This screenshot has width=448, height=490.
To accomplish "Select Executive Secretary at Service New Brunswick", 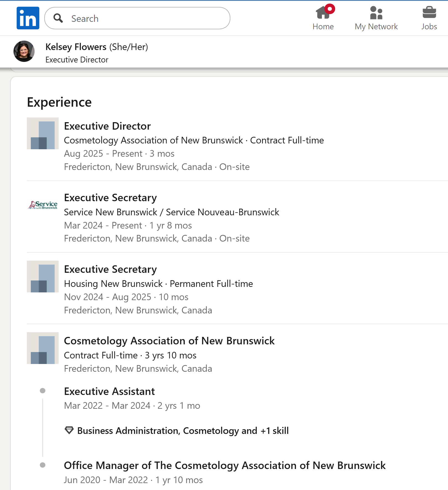I will pos(110,198).
